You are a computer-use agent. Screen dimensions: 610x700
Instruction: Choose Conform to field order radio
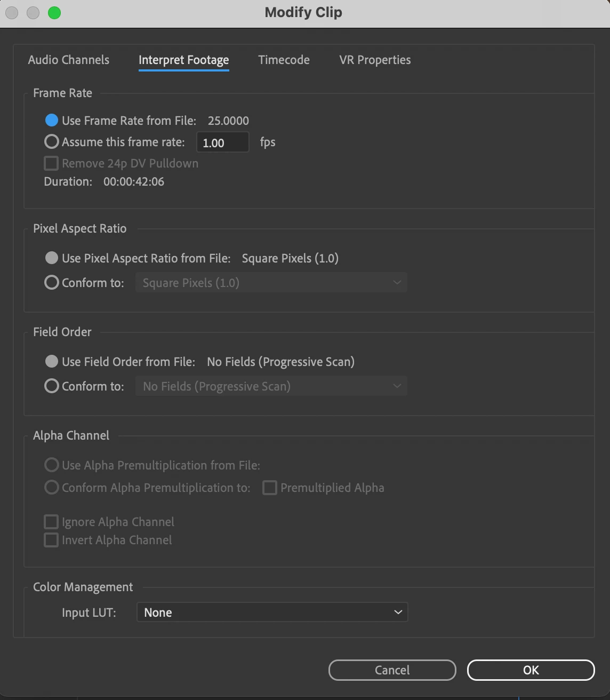click(52, 386)
